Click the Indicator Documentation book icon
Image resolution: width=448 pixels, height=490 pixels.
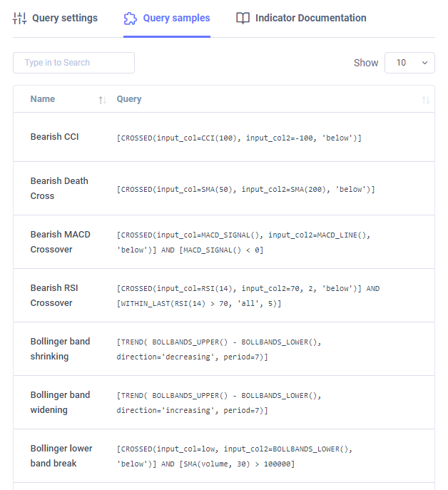(243, 18)
